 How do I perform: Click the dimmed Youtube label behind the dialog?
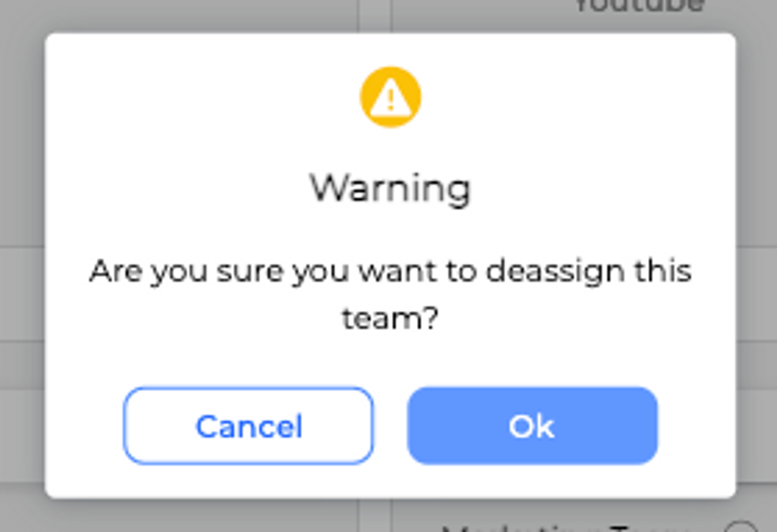pyautogui.click(x=640, y=5)
